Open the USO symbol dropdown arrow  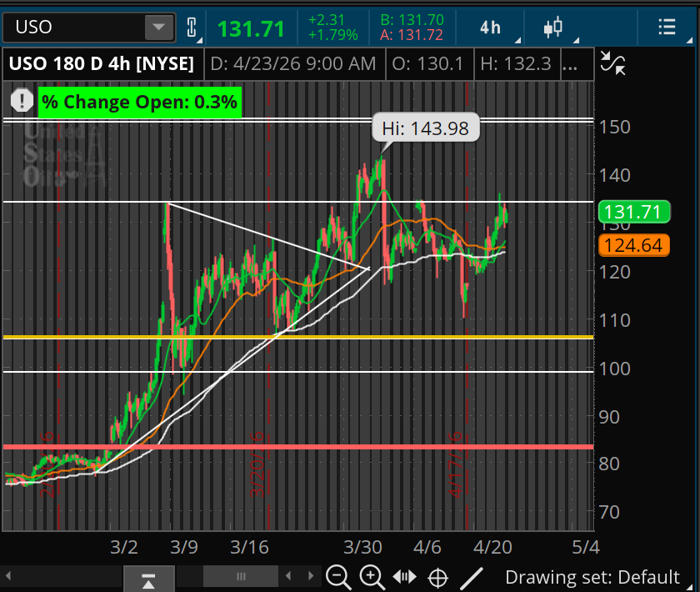158,28
